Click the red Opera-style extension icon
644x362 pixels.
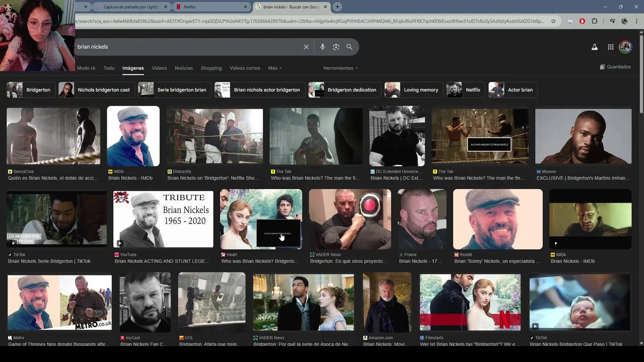(582, 21)
